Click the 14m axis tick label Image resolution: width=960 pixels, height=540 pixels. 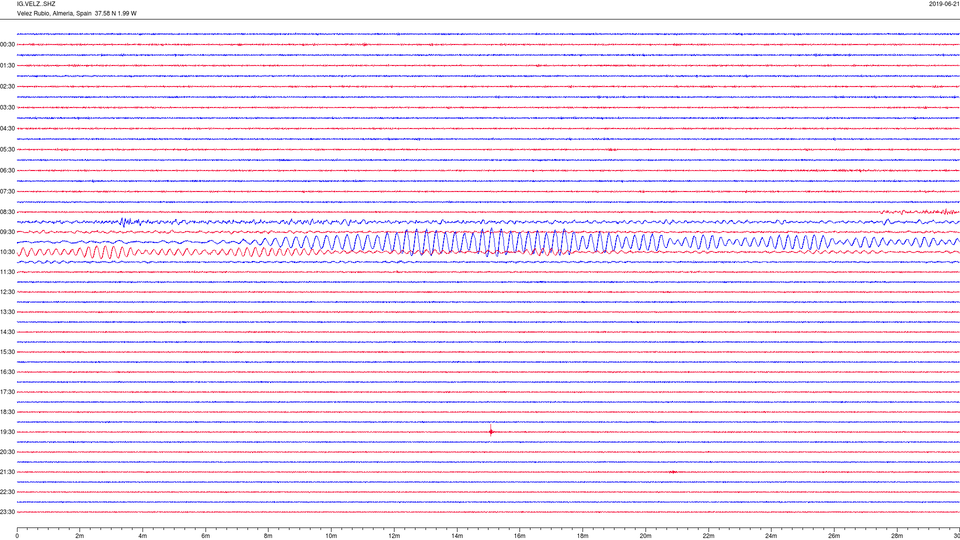(x=457, y=536)
